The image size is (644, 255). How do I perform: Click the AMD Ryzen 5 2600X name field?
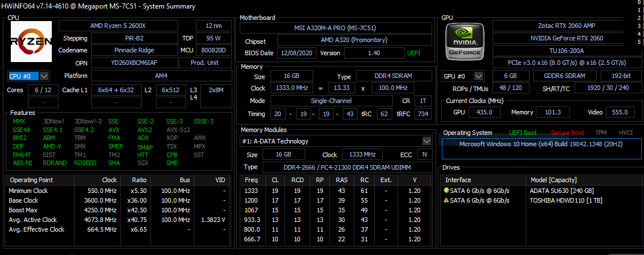[x=118, y=26]
